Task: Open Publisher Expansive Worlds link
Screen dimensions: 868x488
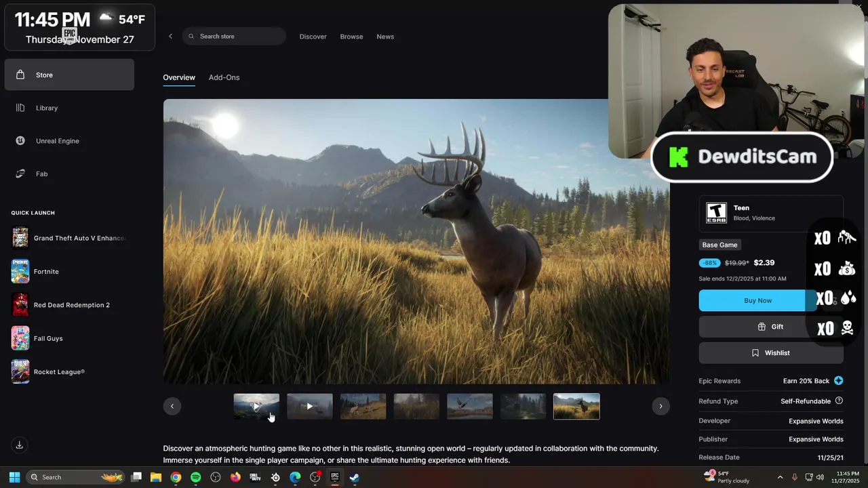Action: pos(816,439)
